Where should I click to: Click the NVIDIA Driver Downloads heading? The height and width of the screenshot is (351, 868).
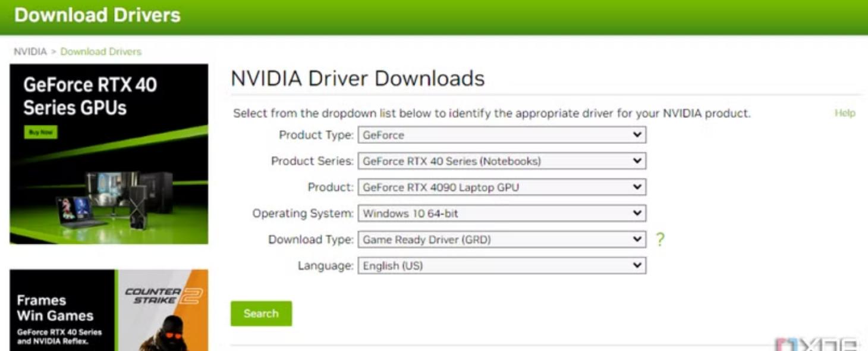pyautogui.click(x=358, y=79)
